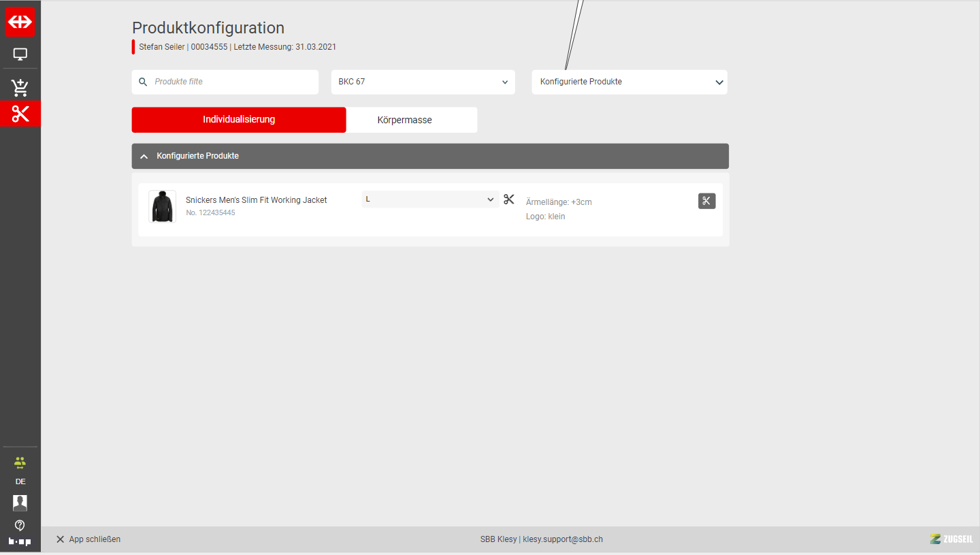980x555 pixels.
Task: Open the size L dropdown for jacket
Action: pyautogui.click(x=429, y=200)
